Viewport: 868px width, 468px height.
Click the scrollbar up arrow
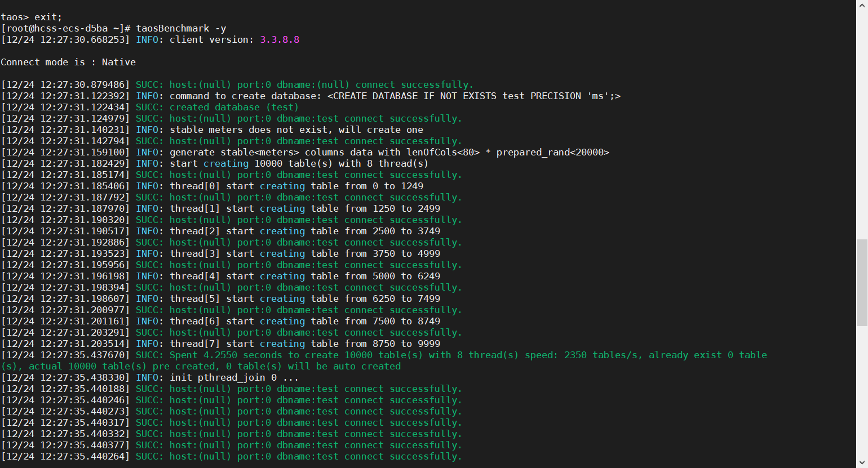[x=862, y=5]
